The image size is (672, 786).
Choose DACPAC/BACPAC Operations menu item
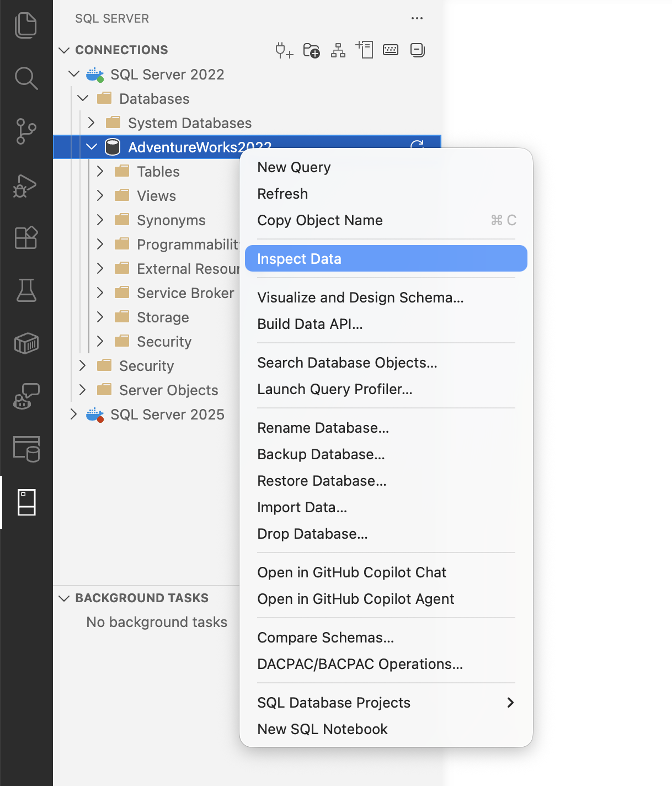point(386,664)
